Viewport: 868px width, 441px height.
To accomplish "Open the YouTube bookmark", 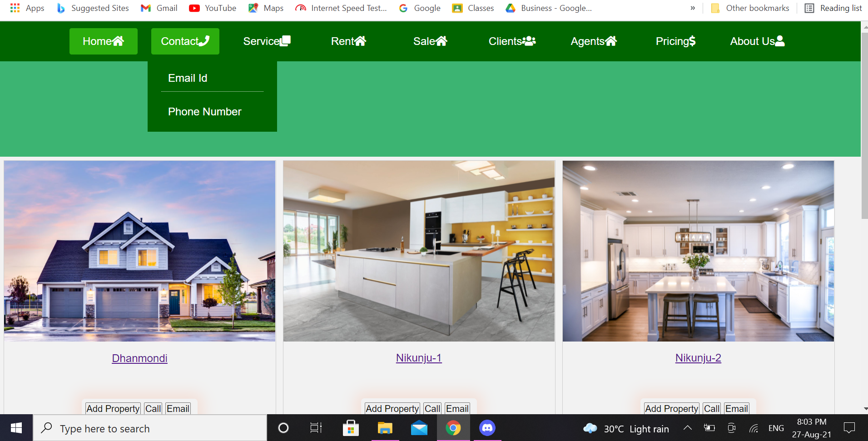I will coord(213,8).
